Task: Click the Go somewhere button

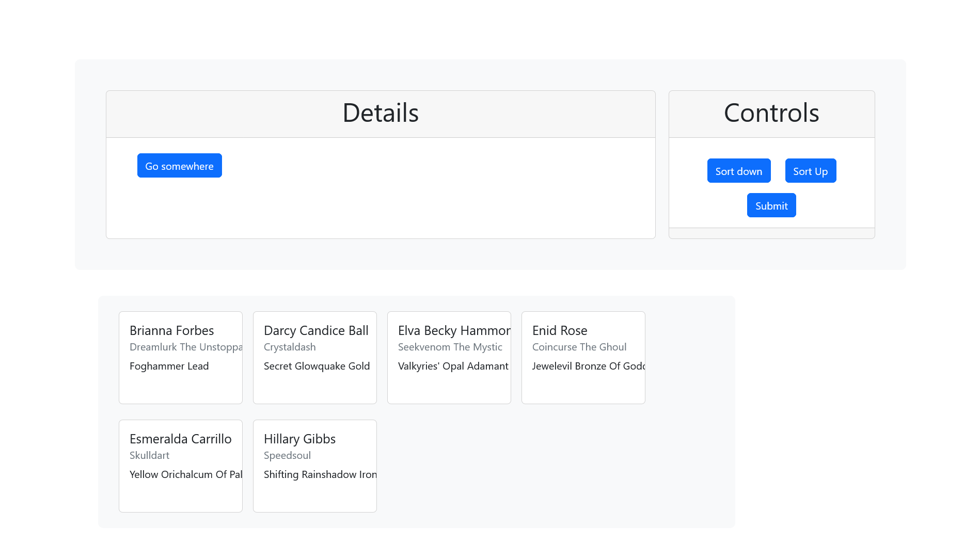Action: pos(179,166)
